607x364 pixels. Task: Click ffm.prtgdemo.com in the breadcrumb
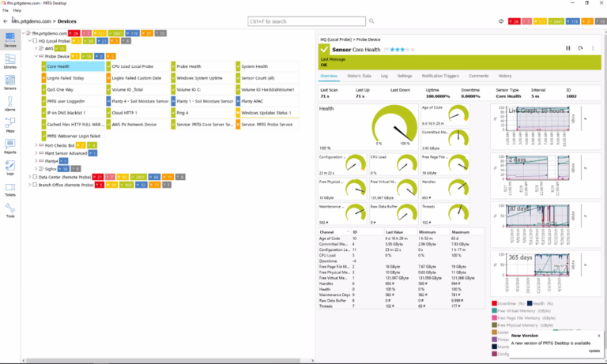(x=32, y=21)
